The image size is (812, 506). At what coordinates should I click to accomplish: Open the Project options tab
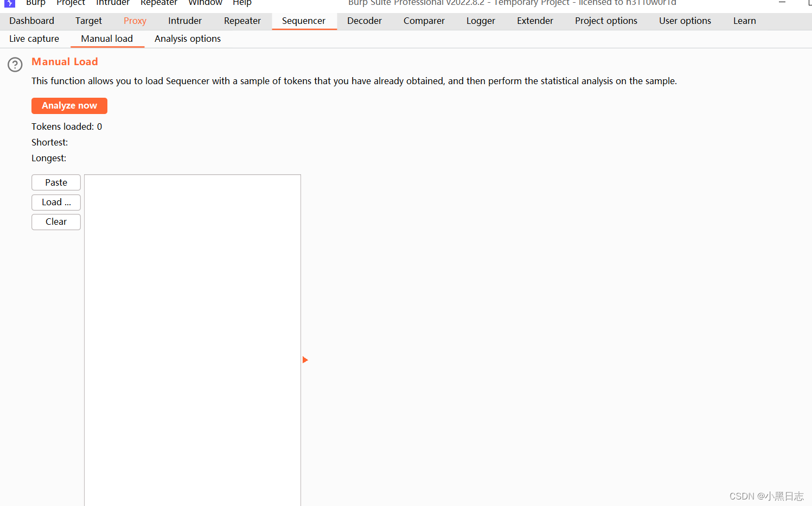(606, 21)
